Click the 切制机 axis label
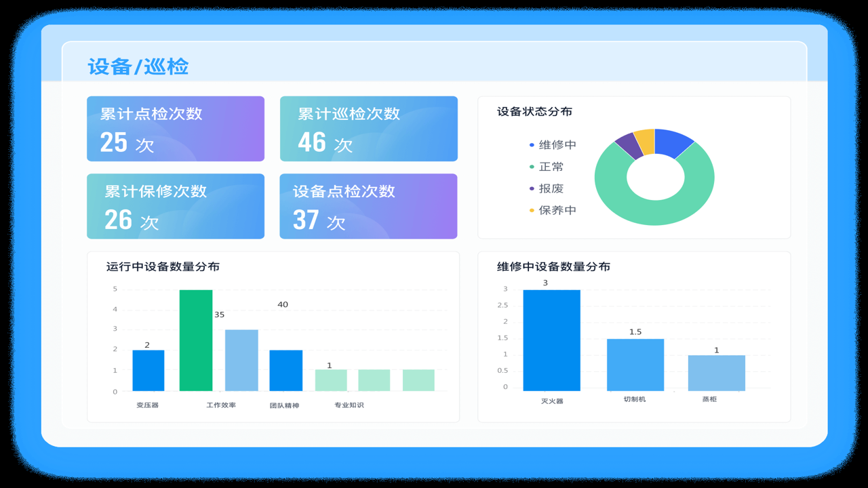The width and height of the screenshot is (868, 488). (x=635, y=399)
